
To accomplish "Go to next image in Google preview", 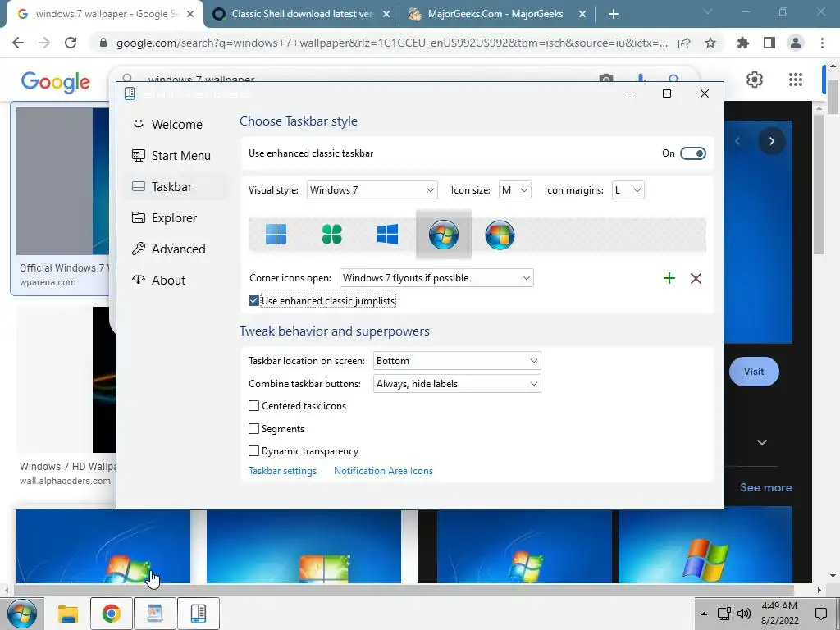I will point(771,141).
